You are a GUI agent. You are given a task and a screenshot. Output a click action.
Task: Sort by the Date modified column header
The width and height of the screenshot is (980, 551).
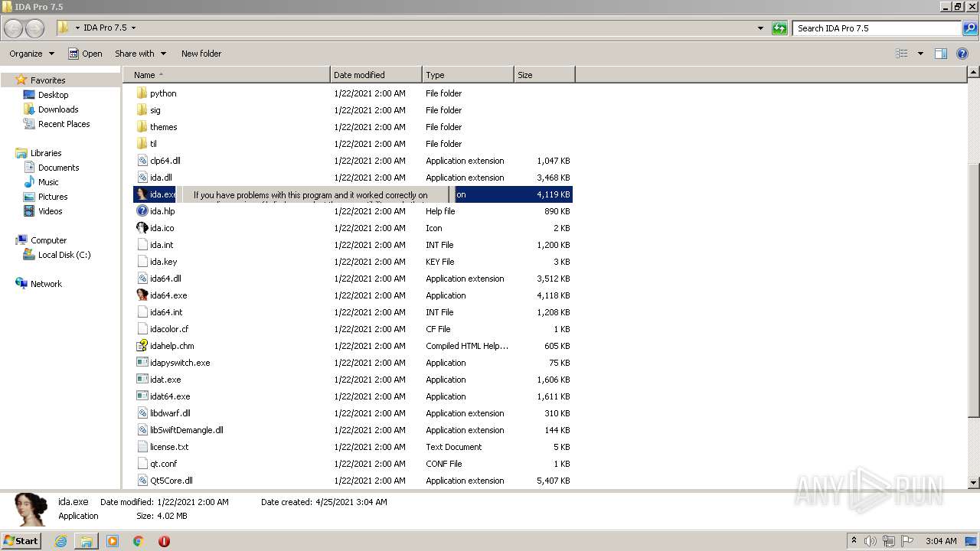click(376, 75)
